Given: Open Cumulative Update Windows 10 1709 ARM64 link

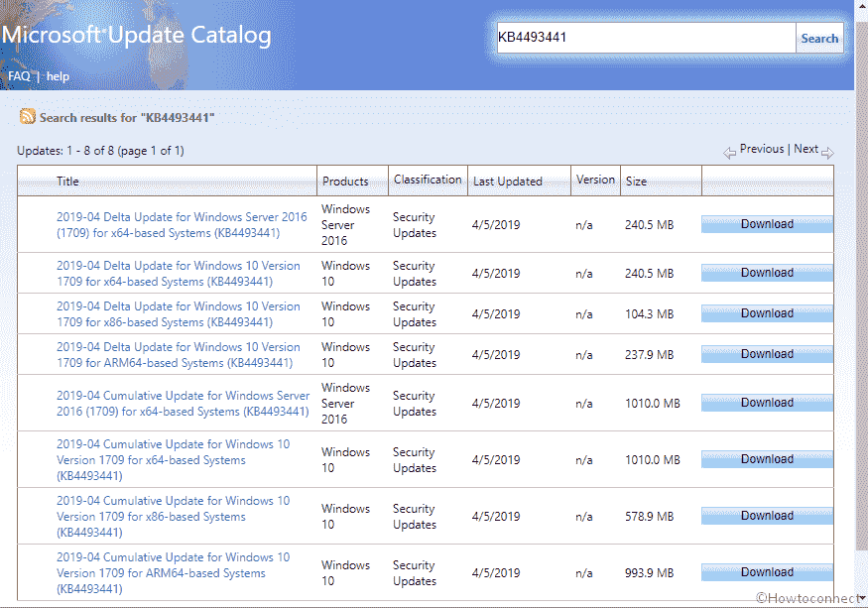Looking at the screenshot, I should pyautogui.click(x=174, y=572).
